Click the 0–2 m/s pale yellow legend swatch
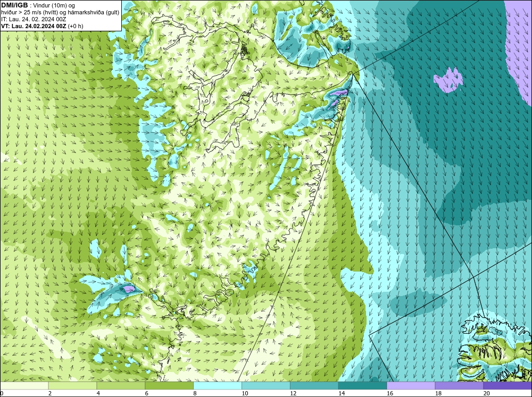This screenshot has width=532, height=397. click(x=24, y=386)
